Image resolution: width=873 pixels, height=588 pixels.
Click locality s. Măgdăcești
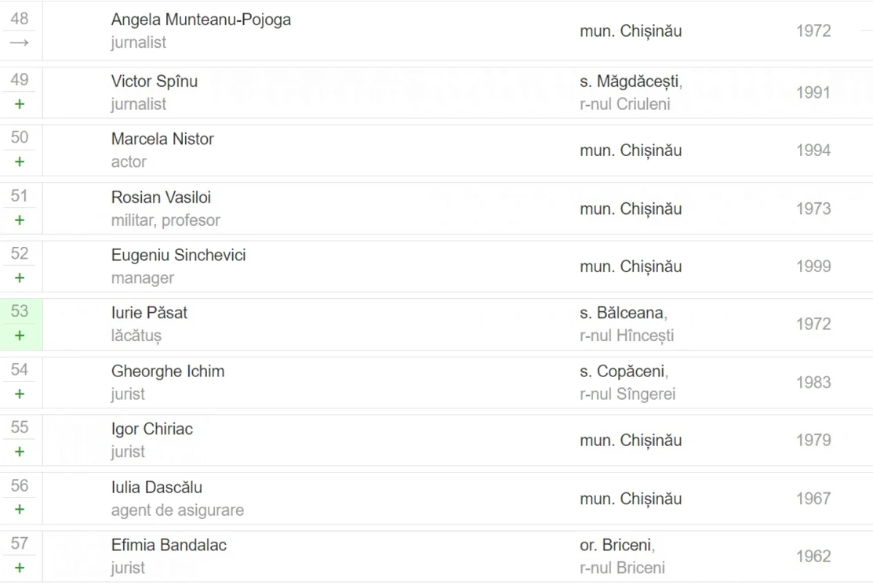[x=631, y=82]
